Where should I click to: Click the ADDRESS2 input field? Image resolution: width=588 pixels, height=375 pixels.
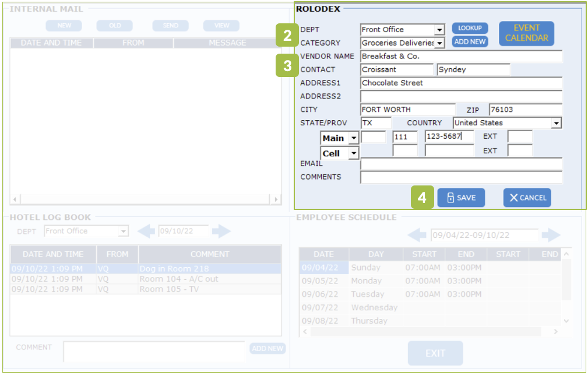(x=460, y=96)
